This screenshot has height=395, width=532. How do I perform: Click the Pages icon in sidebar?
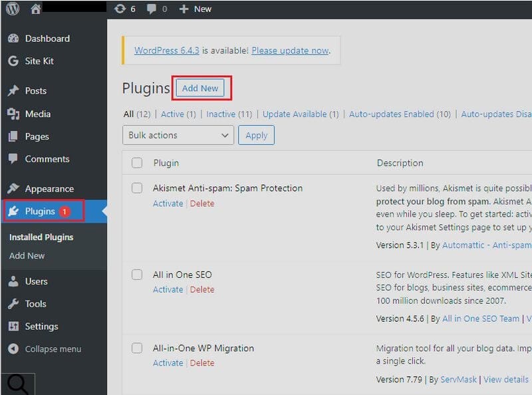pyautogui.click(x=13, y=136)
